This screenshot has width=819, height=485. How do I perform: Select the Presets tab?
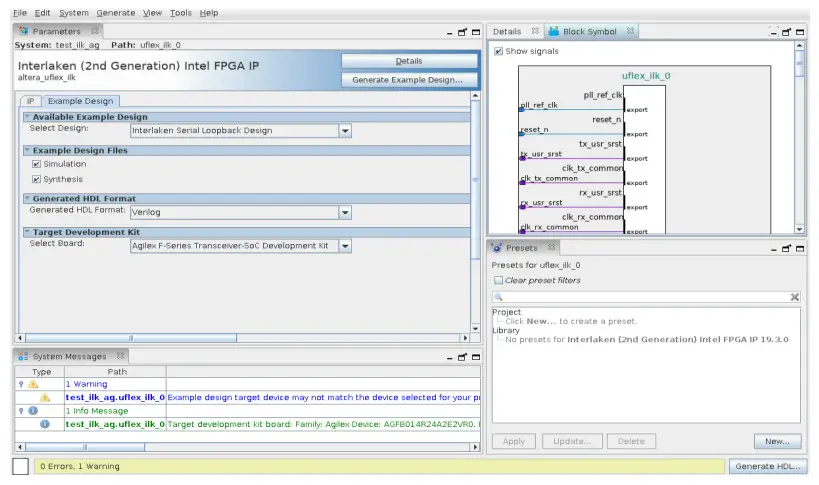pyautogui.click(x=521, y=248)
